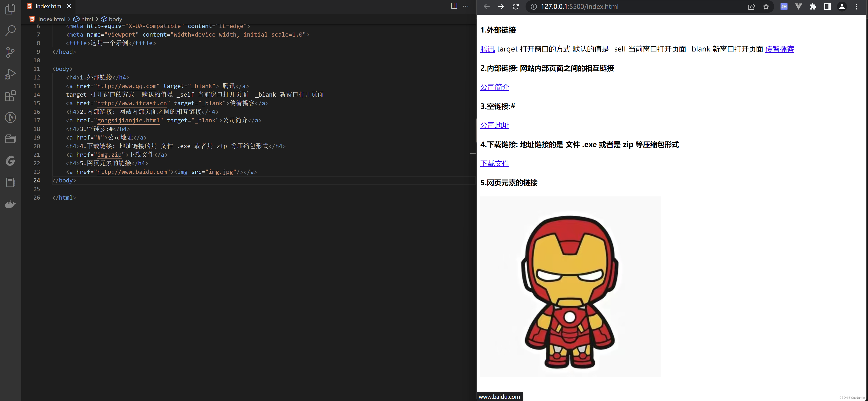Click the title text 这是一个示例 in code
Viewport: 868px width, 401px height.
109,43
